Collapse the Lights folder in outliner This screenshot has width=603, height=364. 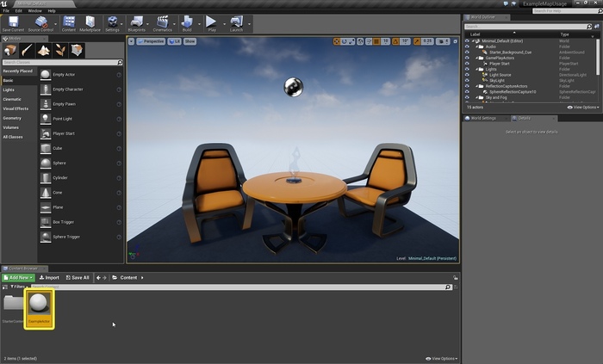(x=477, y=70)
